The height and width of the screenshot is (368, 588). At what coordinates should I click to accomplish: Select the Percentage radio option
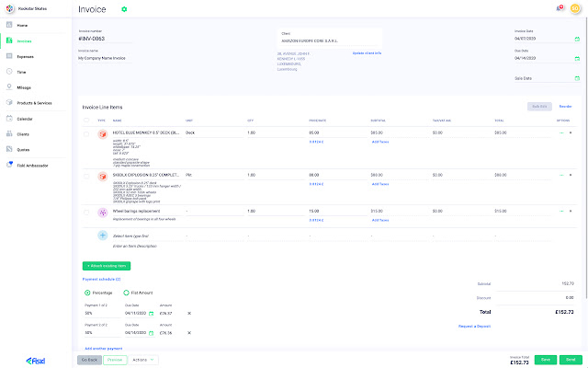pyautogui.click(x=88, y=293)
